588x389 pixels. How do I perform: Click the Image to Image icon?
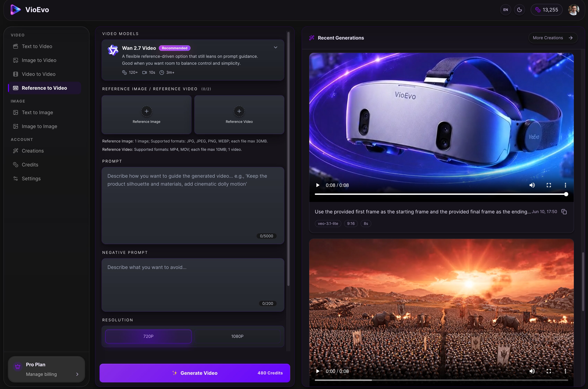[x=16, y=126]
